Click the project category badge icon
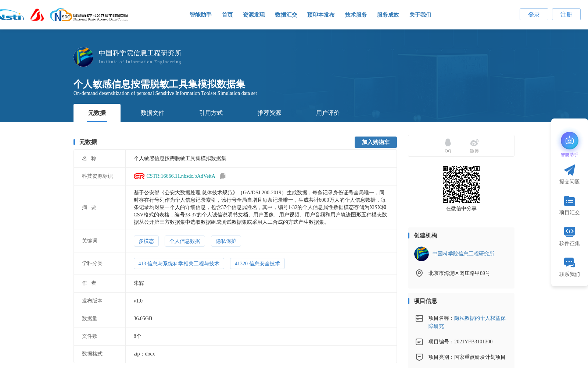Screen dimensions: 588x368 [419, 357]
